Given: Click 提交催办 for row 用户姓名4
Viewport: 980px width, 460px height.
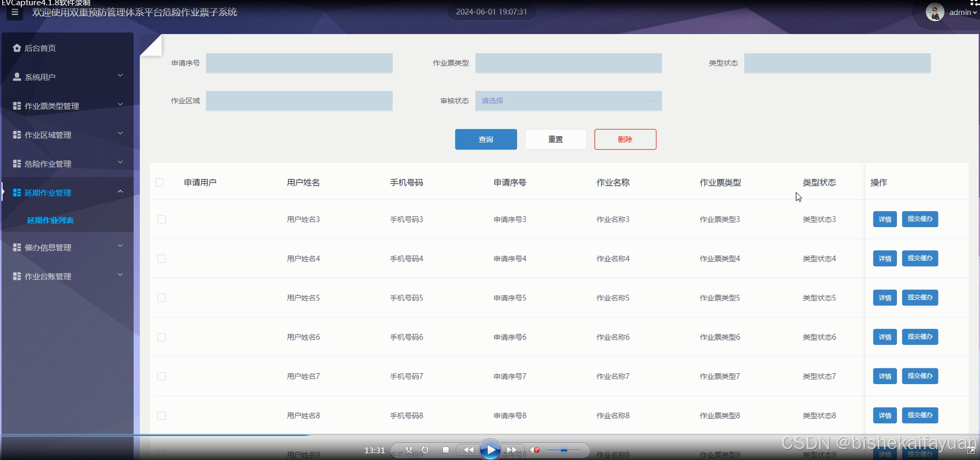Looking at the screenshot, I should (920, 258).
